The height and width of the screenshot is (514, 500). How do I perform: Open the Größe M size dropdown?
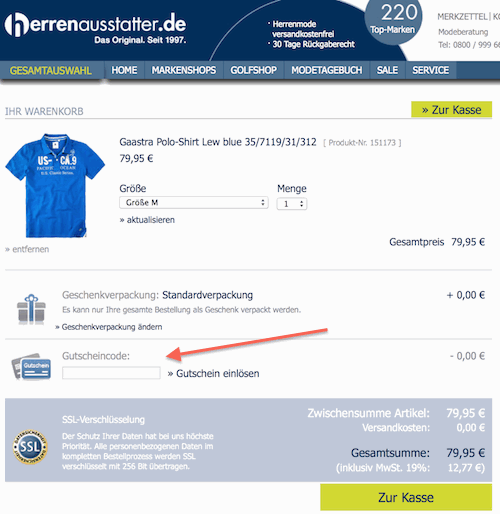194,203
